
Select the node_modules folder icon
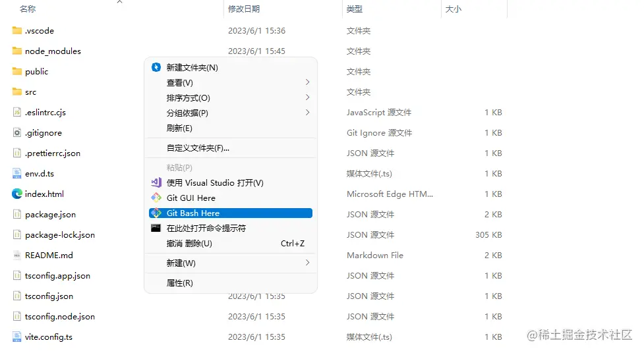pos(17,51)
